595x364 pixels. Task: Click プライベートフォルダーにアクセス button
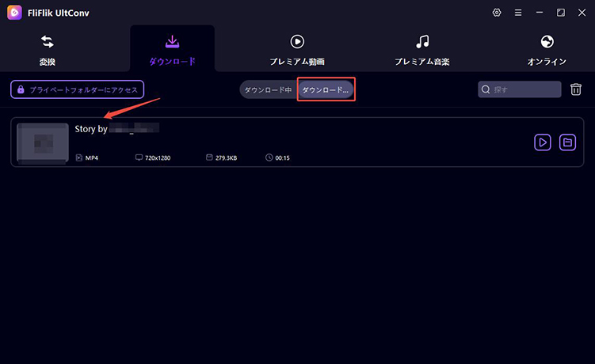(x=77, y=90)
